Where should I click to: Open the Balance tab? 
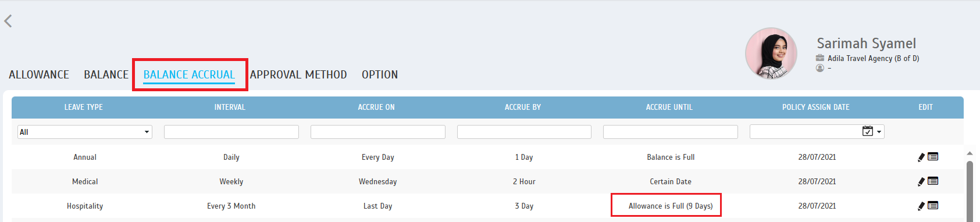[106, 74]
